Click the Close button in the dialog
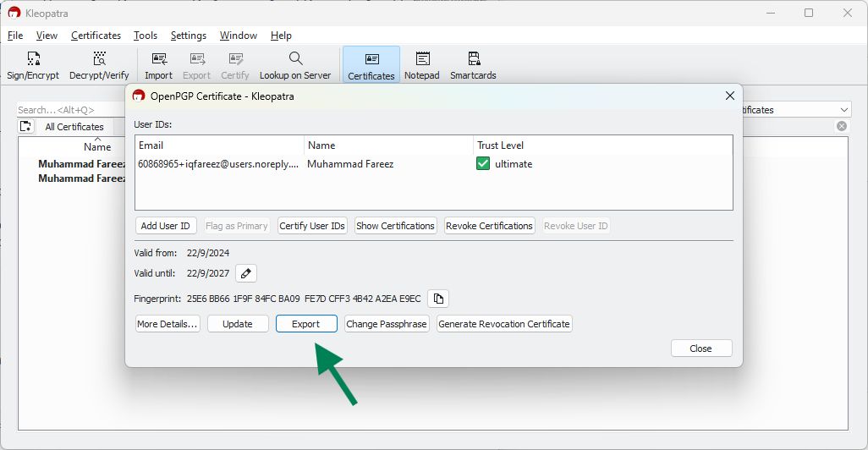868x450 pixels. point(700,348)
